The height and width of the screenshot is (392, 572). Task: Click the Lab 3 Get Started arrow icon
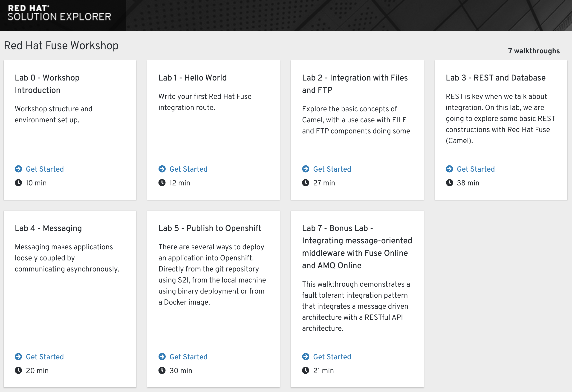tap(449, 169)
